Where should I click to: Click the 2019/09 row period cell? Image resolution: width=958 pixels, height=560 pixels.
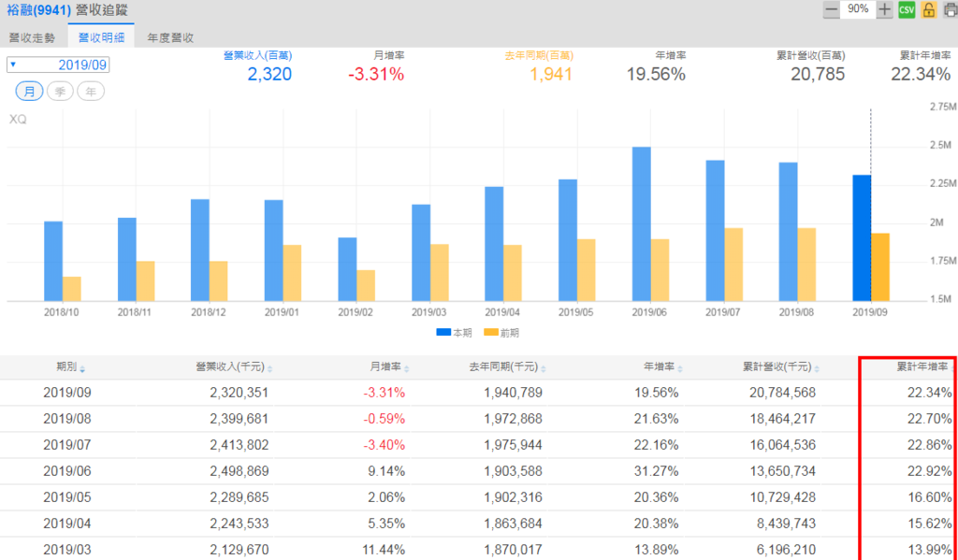point(67,393)
